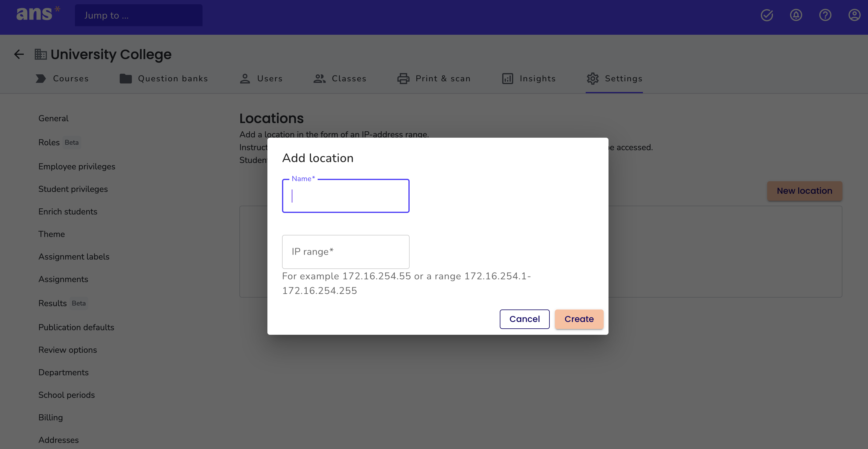Open Student privileges
Viewport: 868px width, 449px height.
[73, 189]
